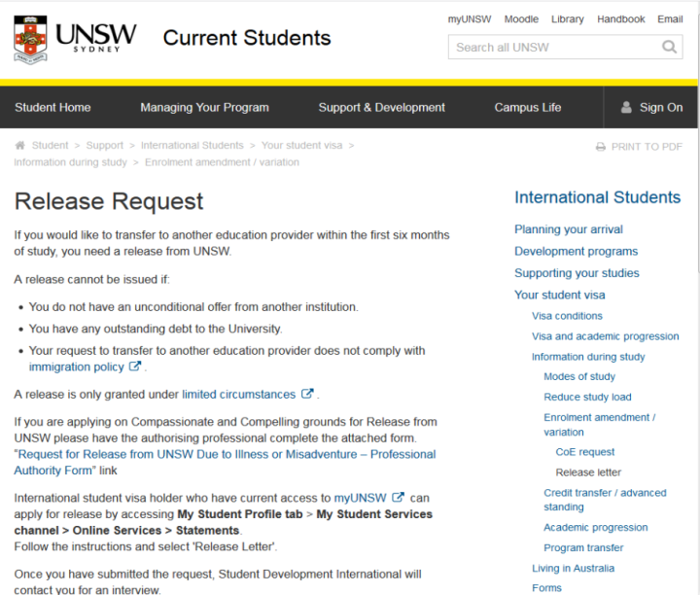Click the UNSW Sydney crest logo
700x595 pixels.
pos(30,39)
